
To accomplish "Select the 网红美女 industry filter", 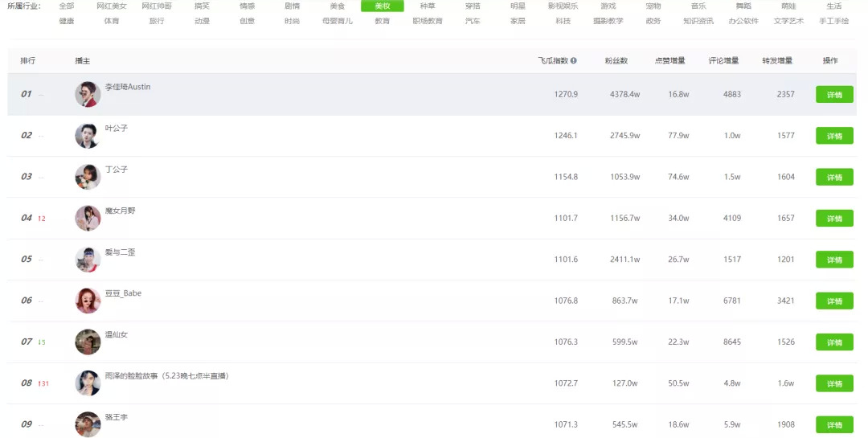I will point(111,6).
